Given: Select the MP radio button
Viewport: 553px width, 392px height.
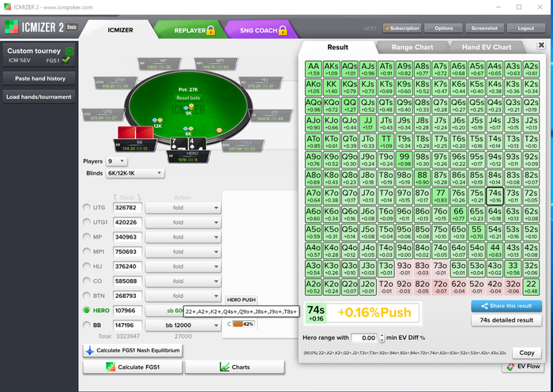Looking at the screenshot, I should (86, 237).
